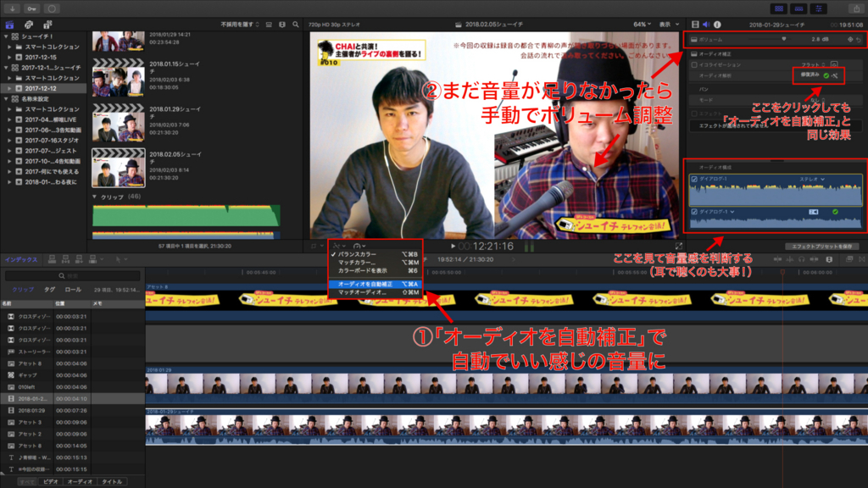Screen dimensions: 868x488
Task: Toggle the Equalization checkbox
Action: click(694, 64)
